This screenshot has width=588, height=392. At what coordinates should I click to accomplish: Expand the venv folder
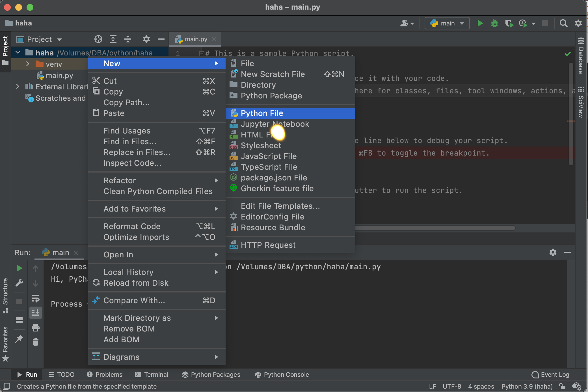coord(28,64)
